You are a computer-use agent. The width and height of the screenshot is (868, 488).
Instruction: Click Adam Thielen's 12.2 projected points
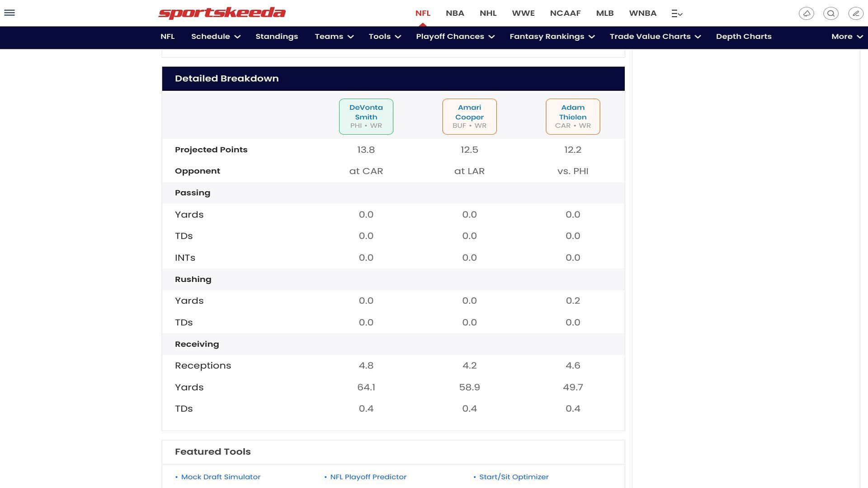coord(573,150)
